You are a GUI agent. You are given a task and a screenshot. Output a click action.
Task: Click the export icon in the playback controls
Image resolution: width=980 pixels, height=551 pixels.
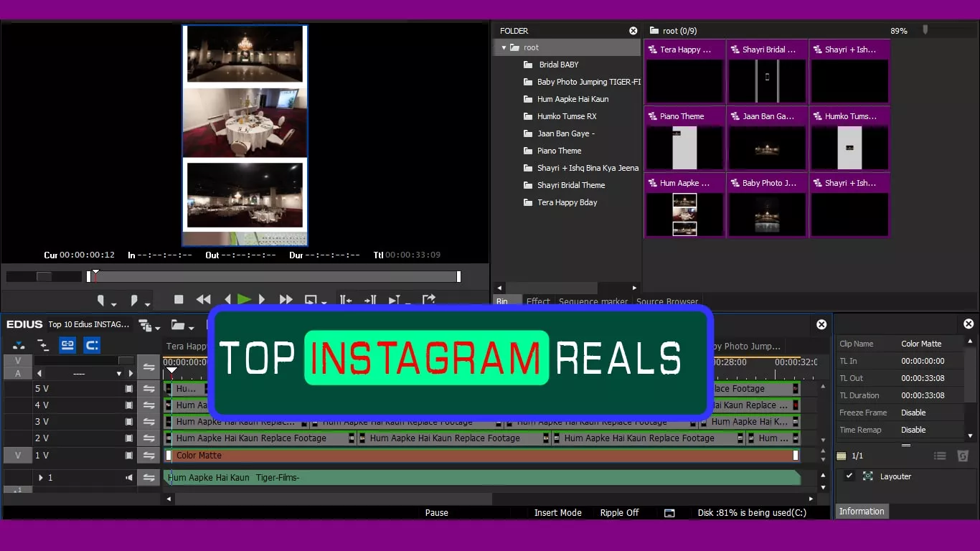coord(429,298)
